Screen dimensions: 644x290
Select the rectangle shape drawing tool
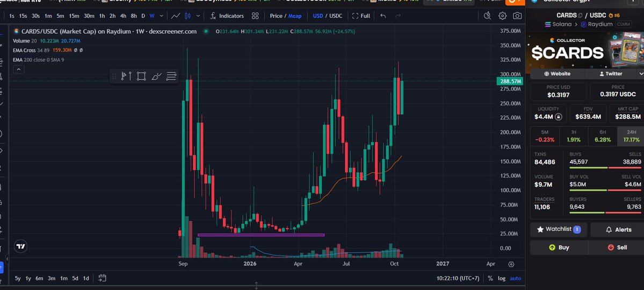141,76
